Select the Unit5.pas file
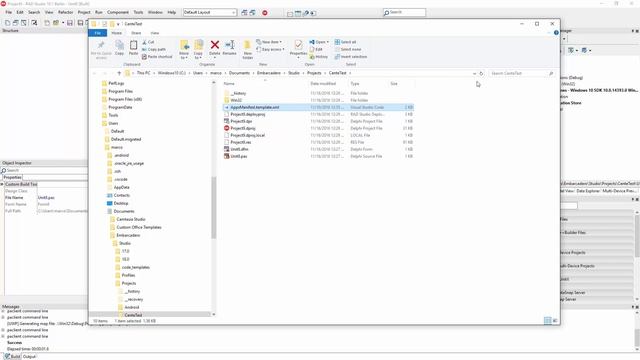640x360 pixels. [318, 156]
